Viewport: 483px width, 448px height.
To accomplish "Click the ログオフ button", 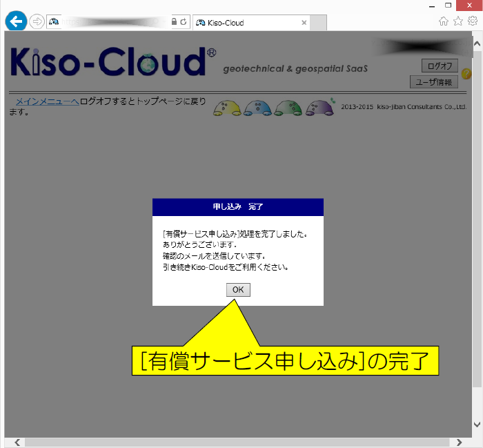I will (x=440, y=66).
